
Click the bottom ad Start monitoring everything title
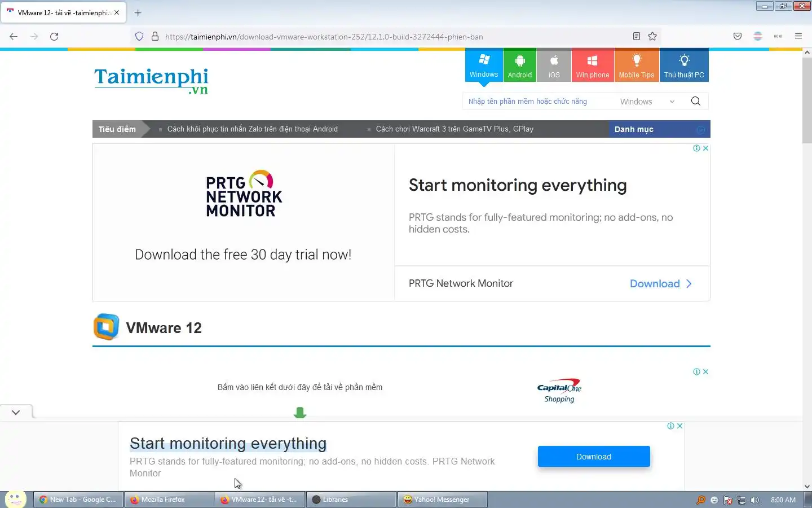(x=228, y=444)
